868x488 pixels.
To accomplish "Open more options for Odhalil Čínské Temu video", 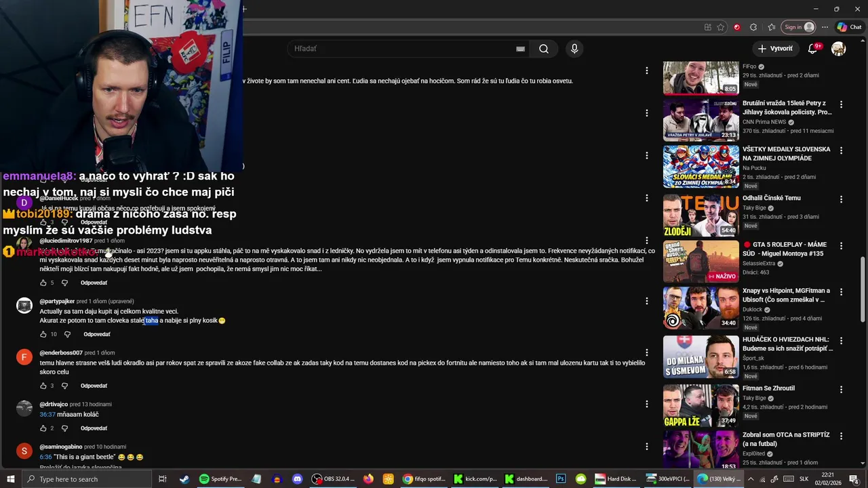I will pyautogui.click(x=841, y=199).
